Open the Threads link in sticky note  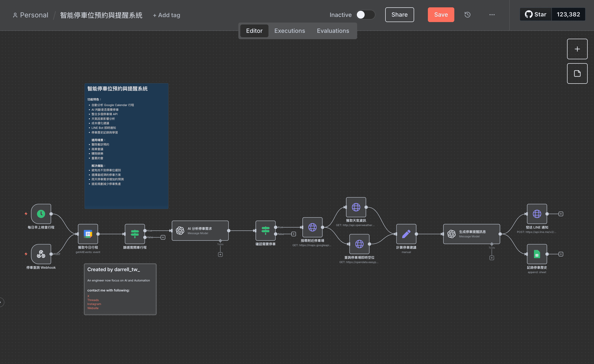coord(93,300)
